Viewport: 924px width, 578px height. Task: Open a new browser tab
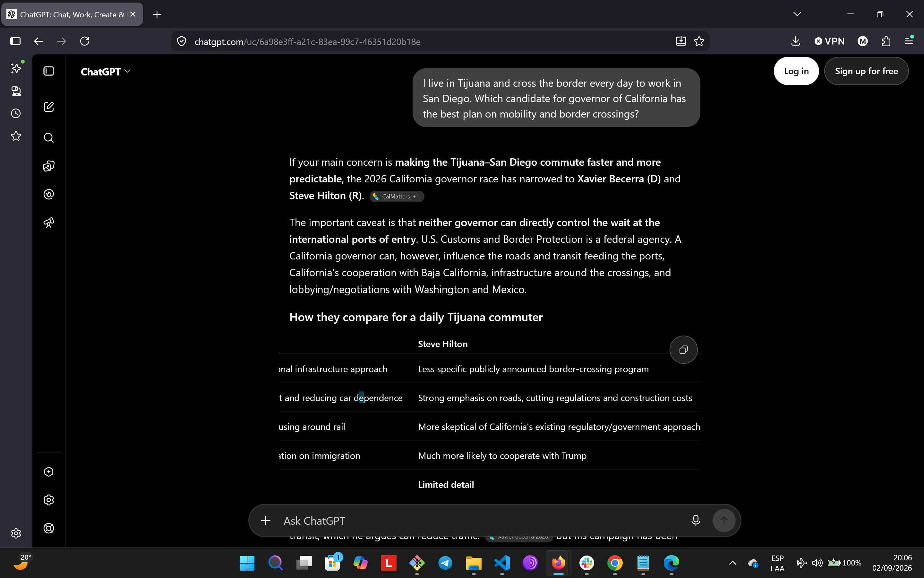point(157,14)
